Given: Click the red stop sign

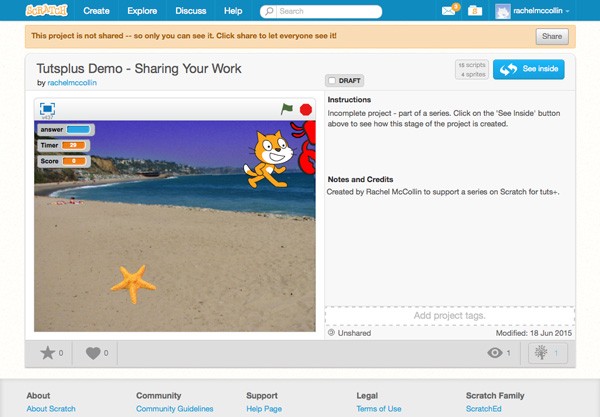Looking at the screenshot, I should click(x=306, y=110).
